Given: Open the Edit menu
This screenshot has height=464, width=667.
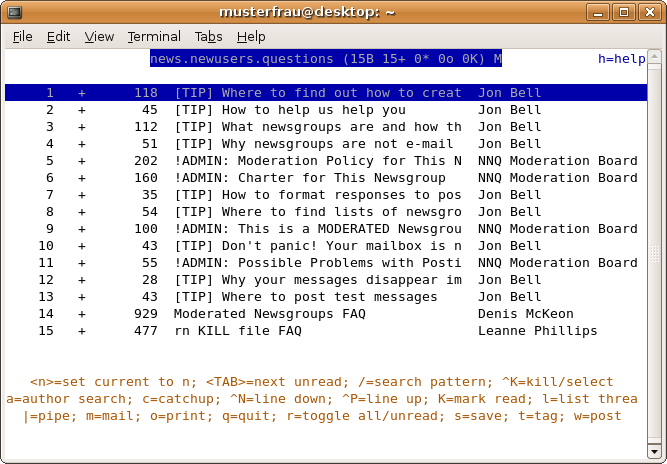Looking at the screenshot, I should pyautogui.click(x=58, y=37).
